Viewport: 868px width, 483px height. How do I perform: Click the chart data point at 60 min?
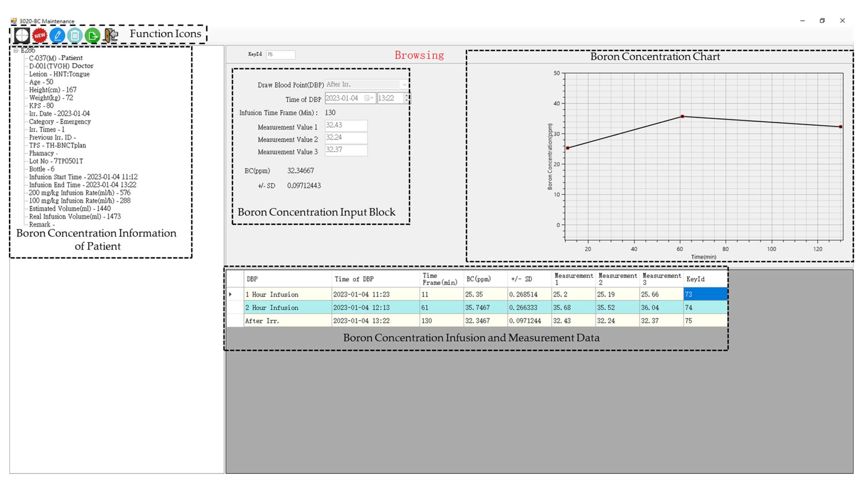coord(682,117)
